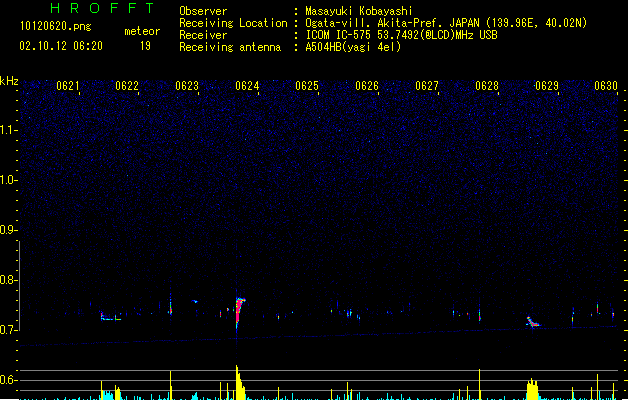Select the file name 10120620.png
The height and width of the screenshot is (400, 629).
[55, 26]
